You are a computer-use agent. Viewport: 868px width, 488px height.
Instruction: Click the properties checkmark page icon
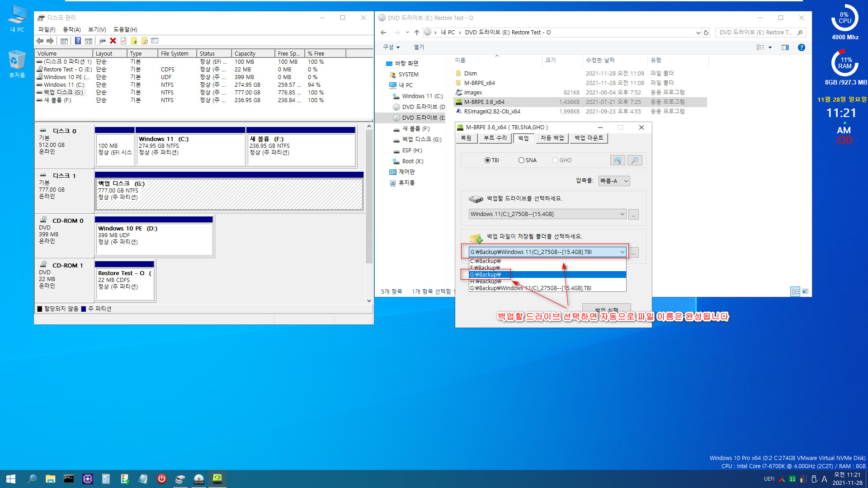click(x=123, y=41)
